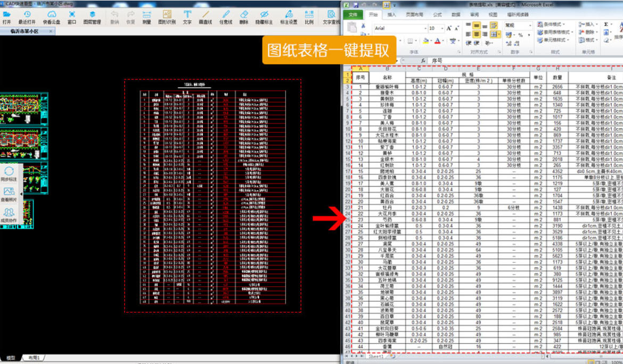
Task: Toggle 隐藏标注 hide annotations
Action: (x=264, y=17)
